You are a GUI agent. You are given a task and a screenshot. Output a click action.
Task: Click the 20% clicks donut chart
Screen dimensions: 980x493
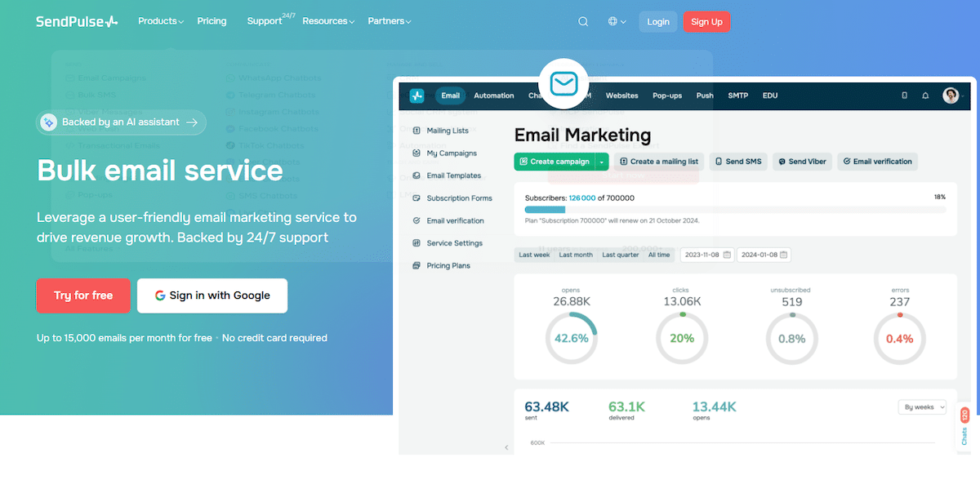point(682,338)
